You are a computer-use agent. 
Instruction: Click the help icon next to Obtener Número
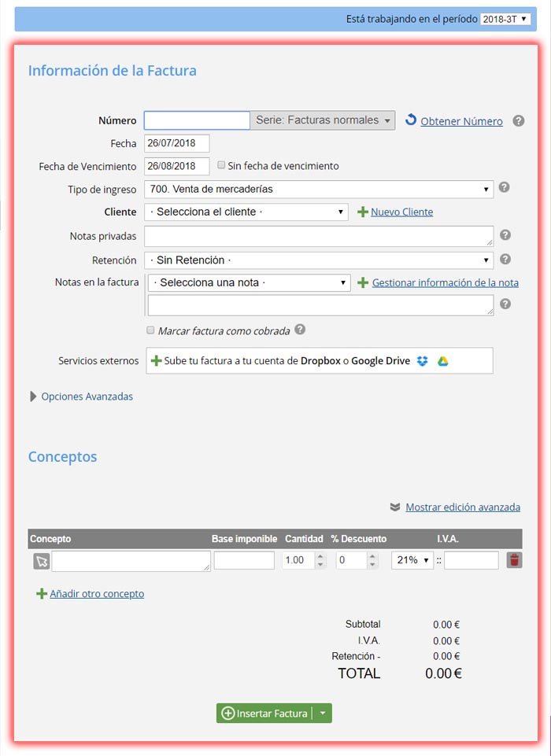pyautogui.click(x=519, y=121)
